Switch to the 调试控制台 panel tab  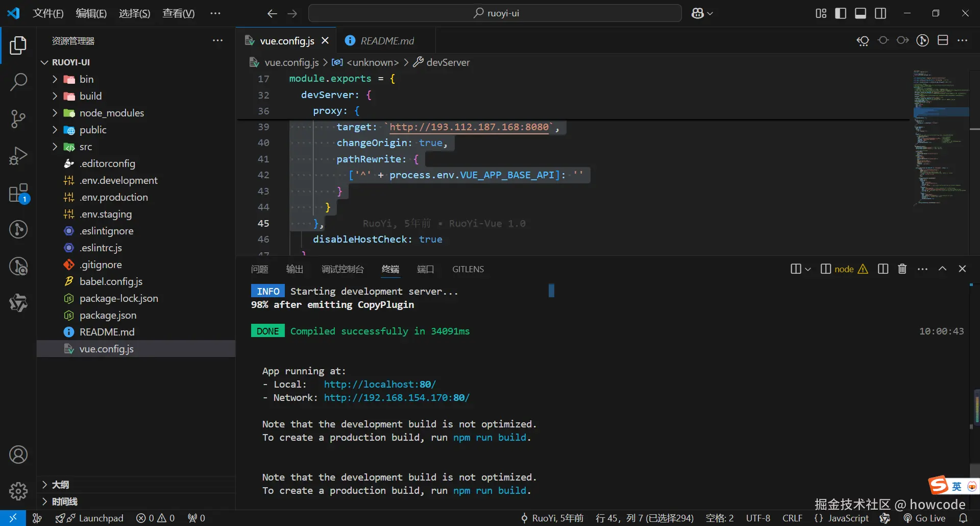pyautogui.click(x=342, y=269)
